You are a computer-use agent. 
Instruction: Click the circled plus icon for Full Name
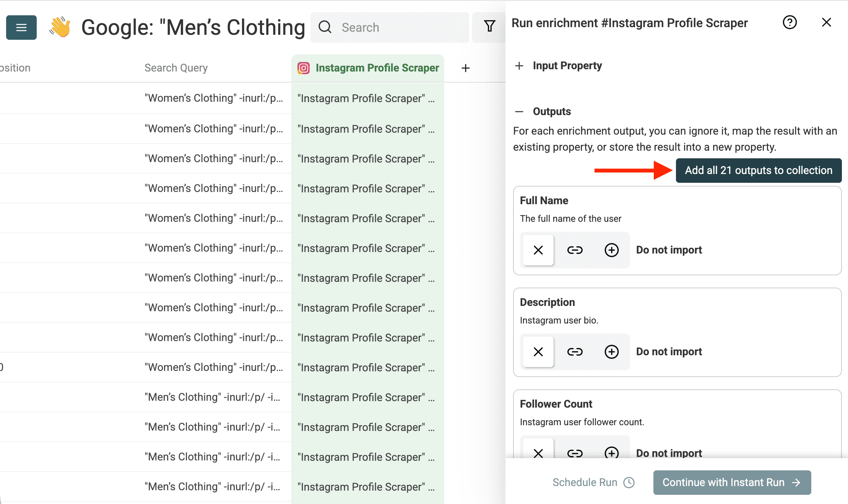tap(611, 250)
